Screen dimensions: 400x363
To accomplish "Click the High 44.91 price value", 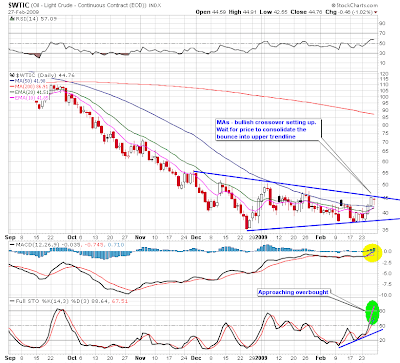I will pos(243,12).
